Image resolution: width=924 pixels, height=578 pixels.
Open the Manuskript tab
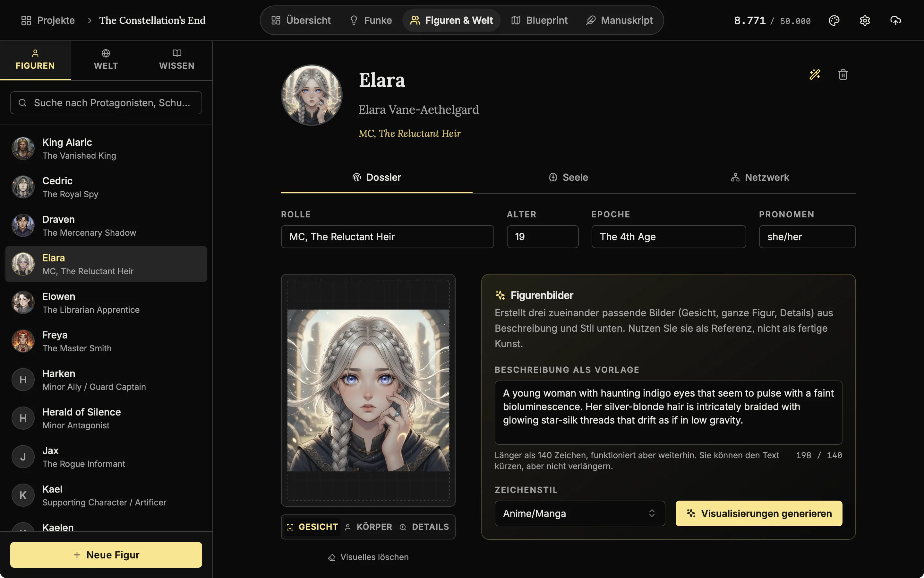click(x=619, y=20)
